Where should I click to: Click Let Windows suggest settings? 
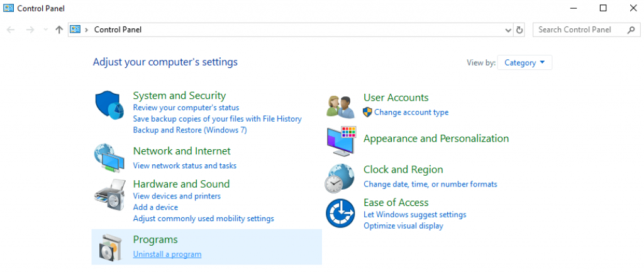coord(415,215)
